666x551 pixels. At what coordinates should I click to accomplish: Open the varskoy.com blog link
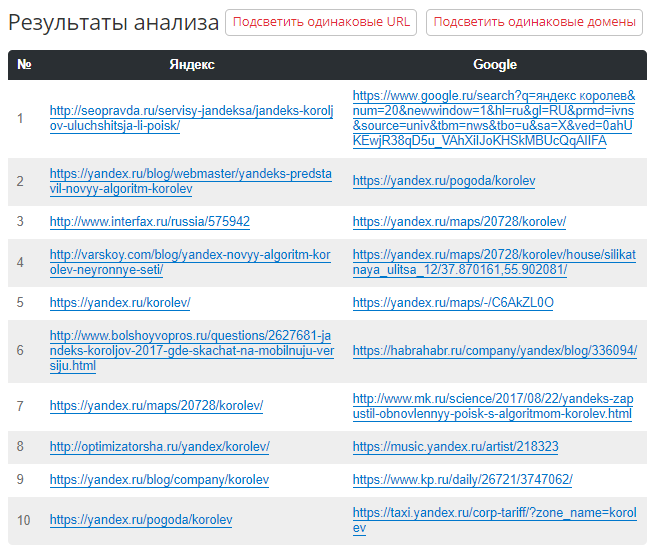[x=190, y=263]
